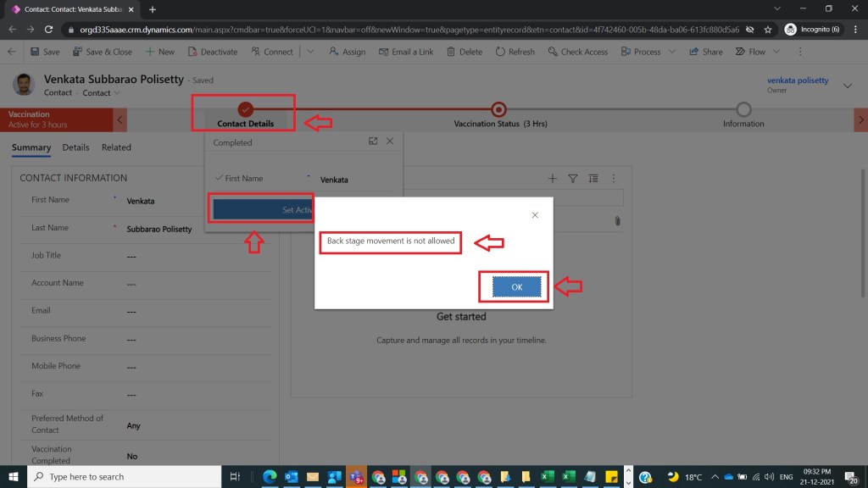The image size is (868, 488).
Task: Select the Information stage circle
Action: 743,109
